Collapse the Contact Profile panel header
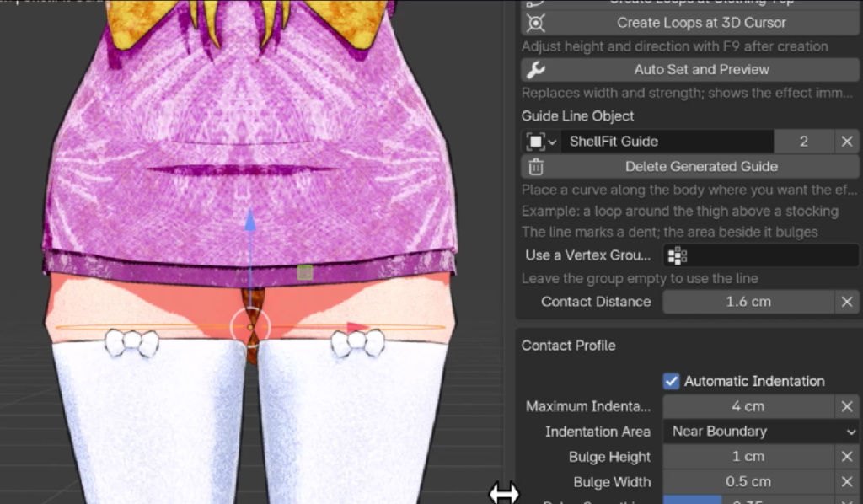The height and width of the screenshot is (504, 863). coord(568,346)
